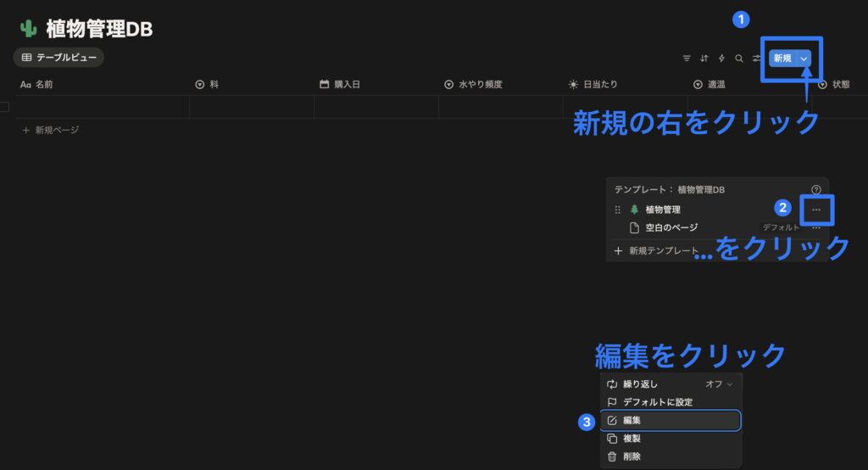Open the three-dot menu for 植物管理 template
The image size is (868, 470).
click(x=816, y=210)
